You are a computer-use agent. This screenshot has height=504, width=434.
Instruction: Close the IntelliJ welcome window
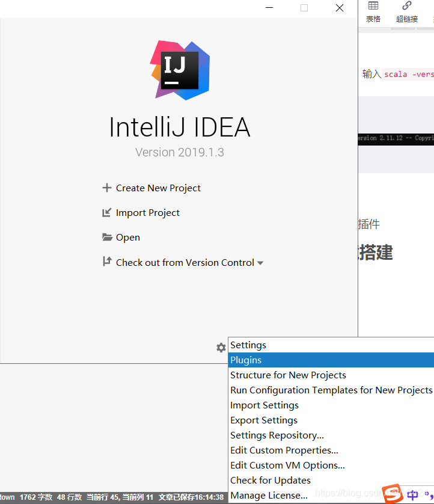point(340,8)
